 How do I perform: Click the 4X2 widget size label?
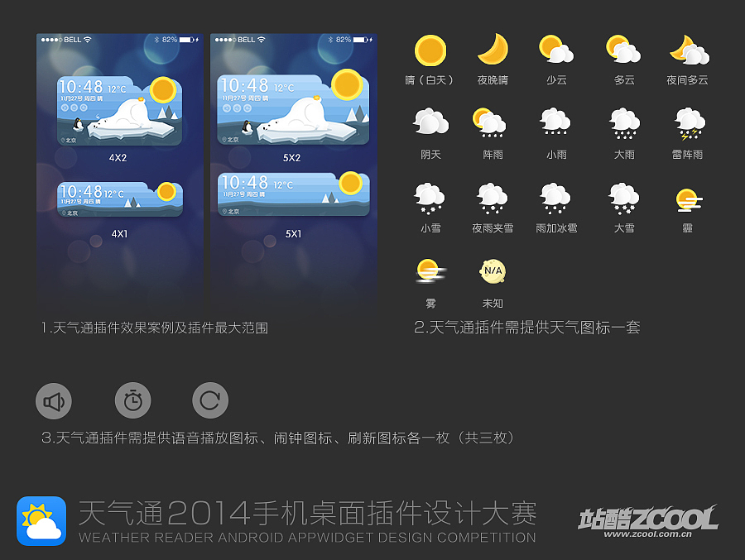coord(118,158)
